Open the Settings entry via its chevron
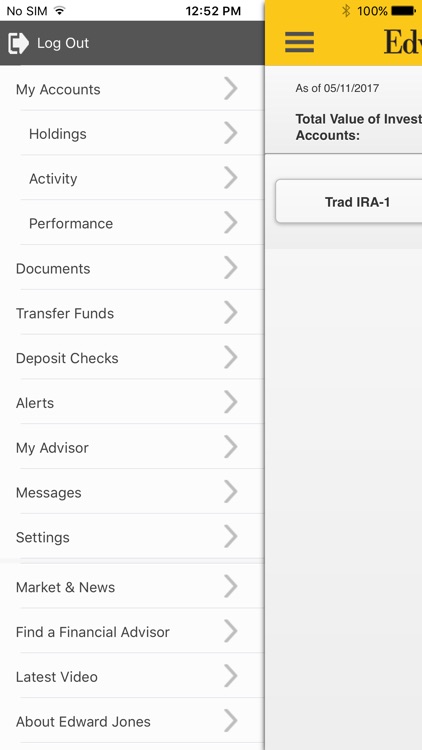The width and height of the screenshot is (422, 750). point(231,537)
